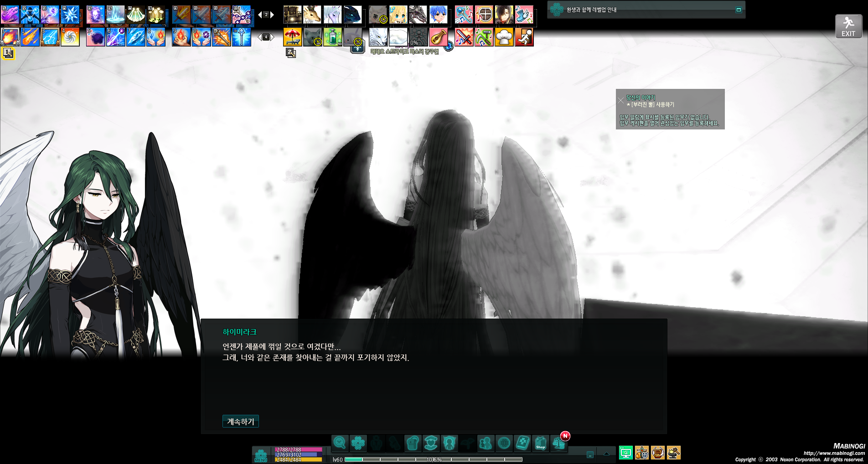Image resolution: width=868 pixels, height=464 pixels.
Task: Use the dark cloud skill slot 5
Action: pyautogui.click(x=96, y=37)
